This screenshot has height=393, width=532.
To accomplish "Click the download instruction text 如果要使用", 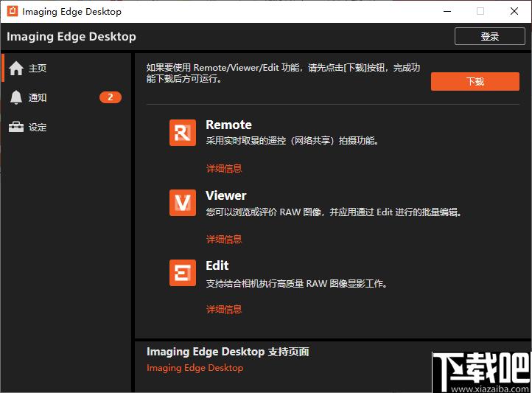I will (283, 73).
